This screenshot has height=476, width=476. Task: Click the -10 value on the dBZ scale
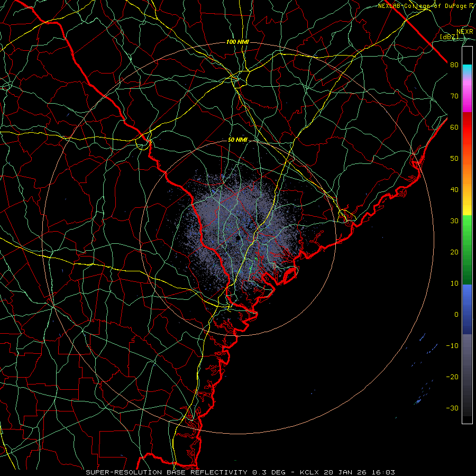click(x=452, y=346)
